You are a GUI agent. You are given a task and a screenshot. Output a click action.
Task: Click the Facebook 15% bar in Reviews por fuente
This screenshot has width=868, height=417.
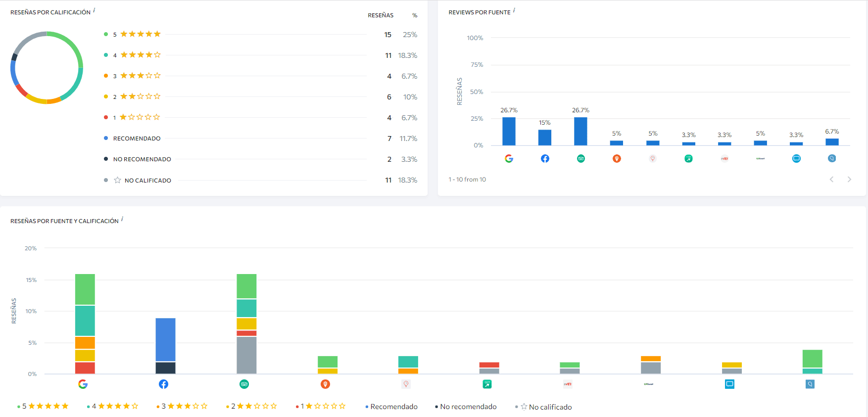[x=545, y=138]
